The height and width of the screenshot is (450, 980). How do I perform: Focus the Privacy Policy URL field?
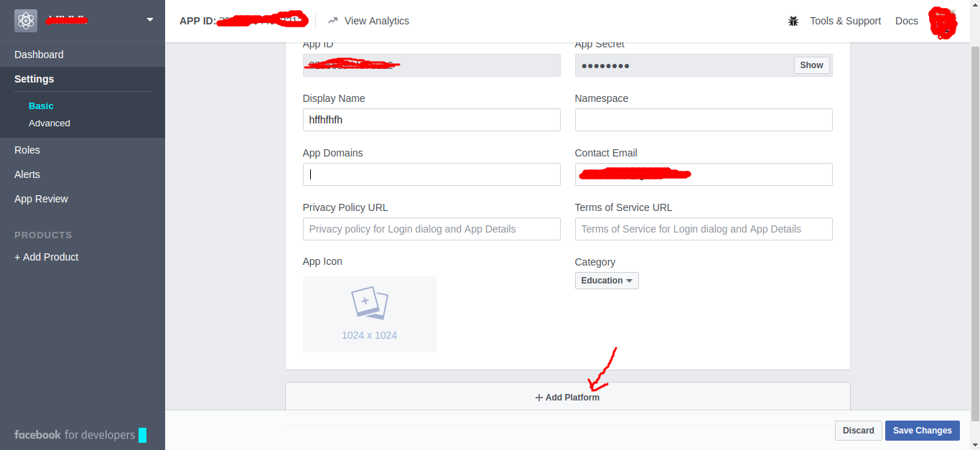(x=431, y=229)
